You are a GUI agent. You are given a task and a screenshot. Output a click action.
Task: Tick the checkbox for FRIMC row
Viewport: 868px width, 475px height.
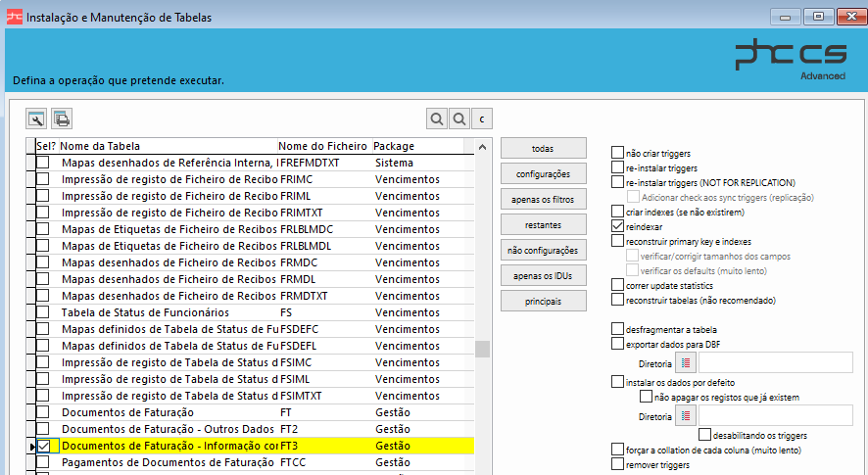(43, 179)
